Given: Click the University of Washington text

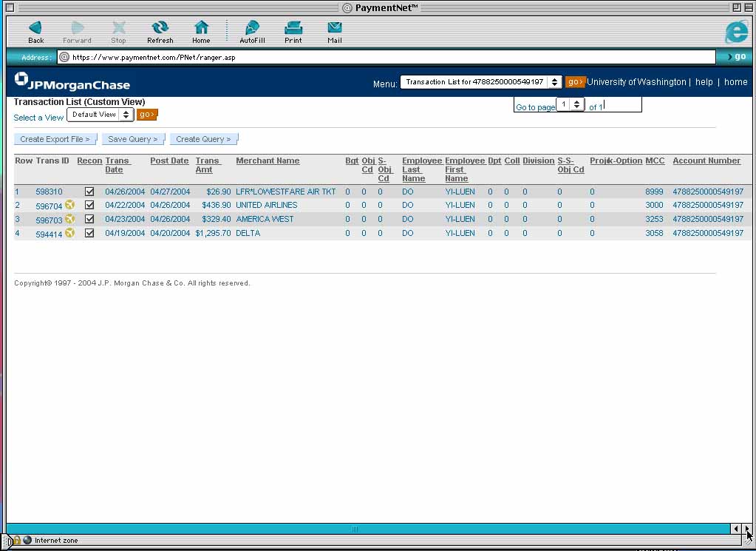Looking at the screenshot, I should point(636,82).
